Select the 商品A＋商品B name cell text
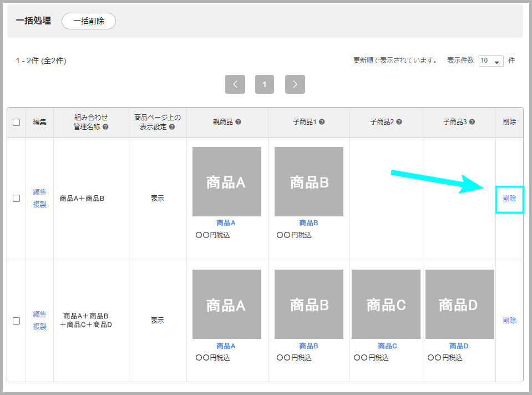Image resolution: width=532 pixels, height=395 pixels. [82, 199]
